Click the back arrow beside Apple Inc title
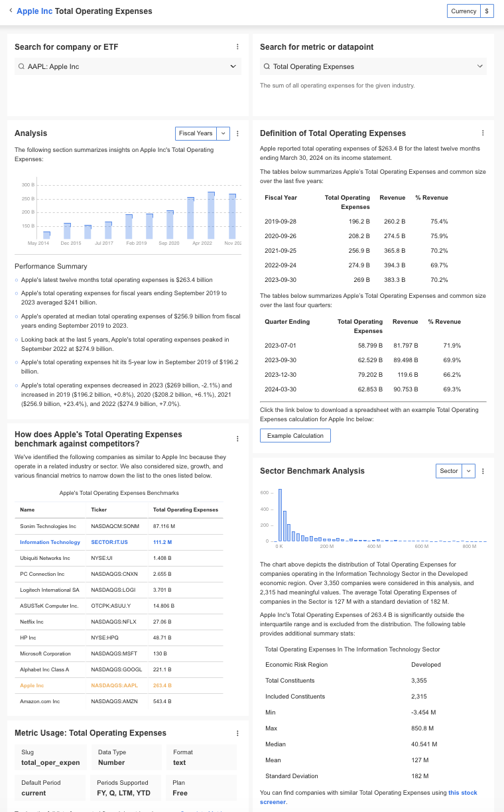The image size is (504, 812). pos(11,11)
